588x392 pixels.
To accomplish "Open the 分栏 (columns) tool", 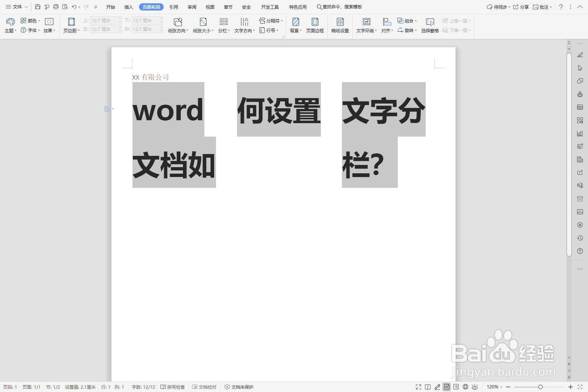I will click(223, 25).
